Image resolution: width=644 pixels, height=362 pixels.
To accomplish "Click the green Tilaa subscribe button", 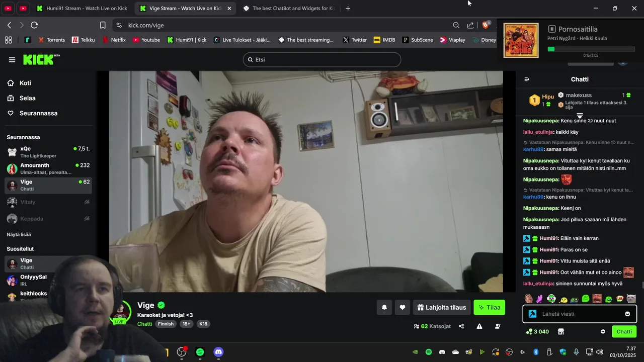I will pyautogui.click(x=489, y=307).
